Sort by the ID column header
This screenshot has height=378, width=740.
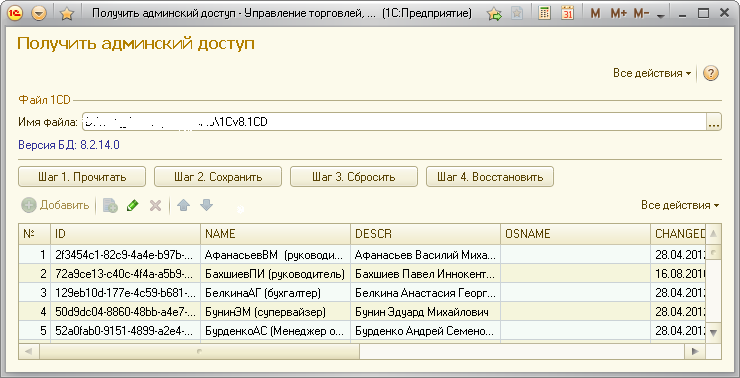[x=126, y=234]
